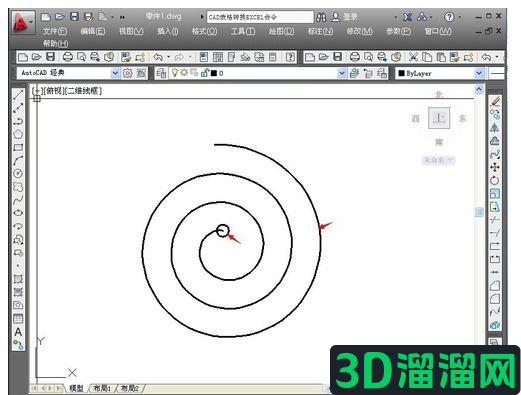Expand the layer list dropdown
521x395 pixels.
(342, 73)
